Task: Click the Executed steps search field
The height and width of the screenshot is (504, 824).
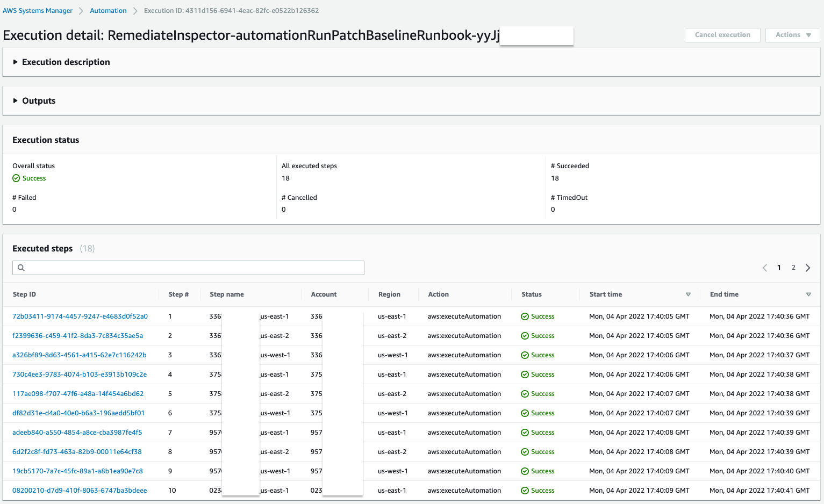Action: (x=188, y=267)
